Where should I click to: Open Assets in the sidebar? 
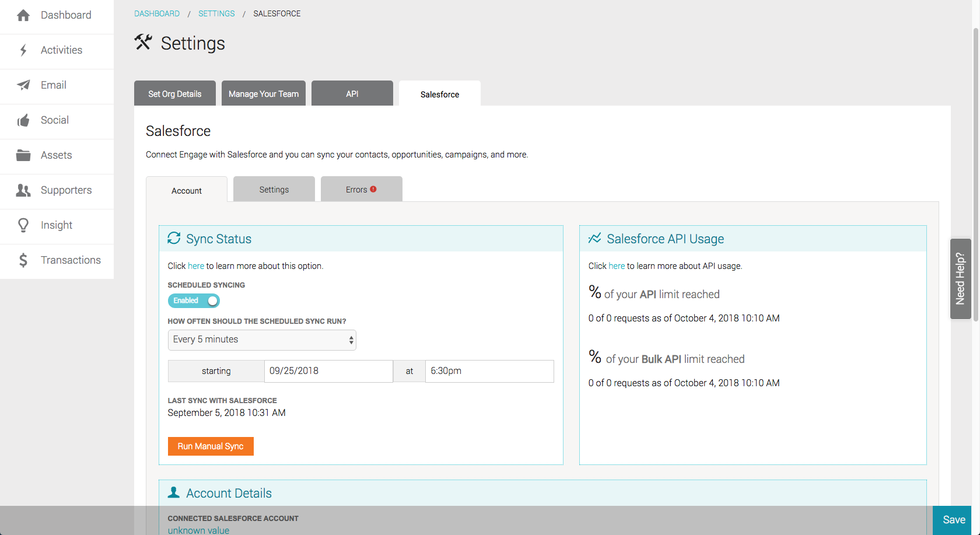57,156
